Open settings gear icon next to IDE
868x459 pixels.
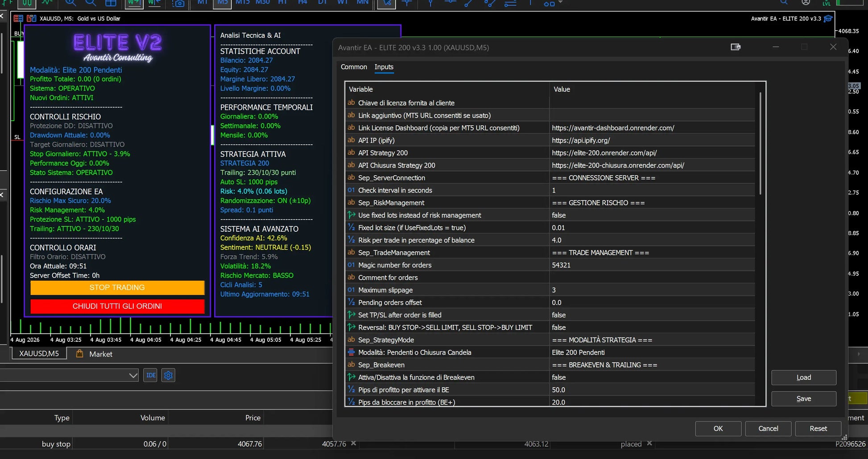coord(168,375)
